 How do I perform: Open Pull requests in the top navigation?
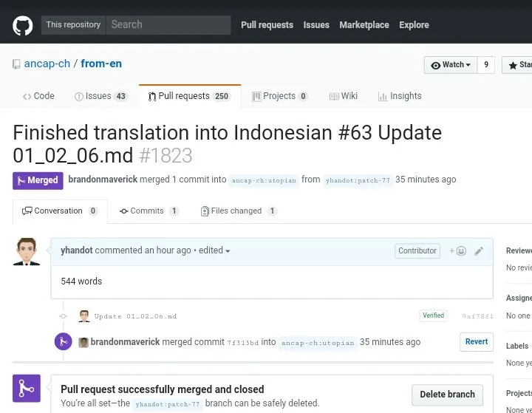coord(267,25)
